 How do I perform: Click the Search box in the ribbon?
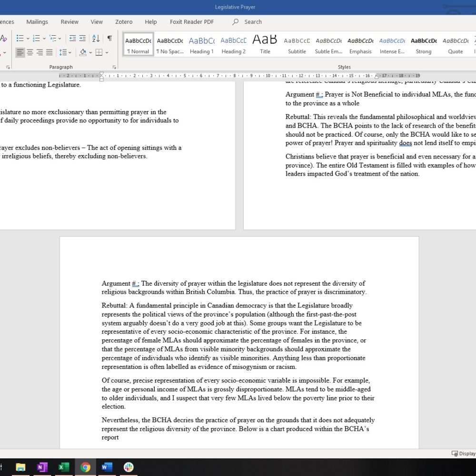pos(253,22)
